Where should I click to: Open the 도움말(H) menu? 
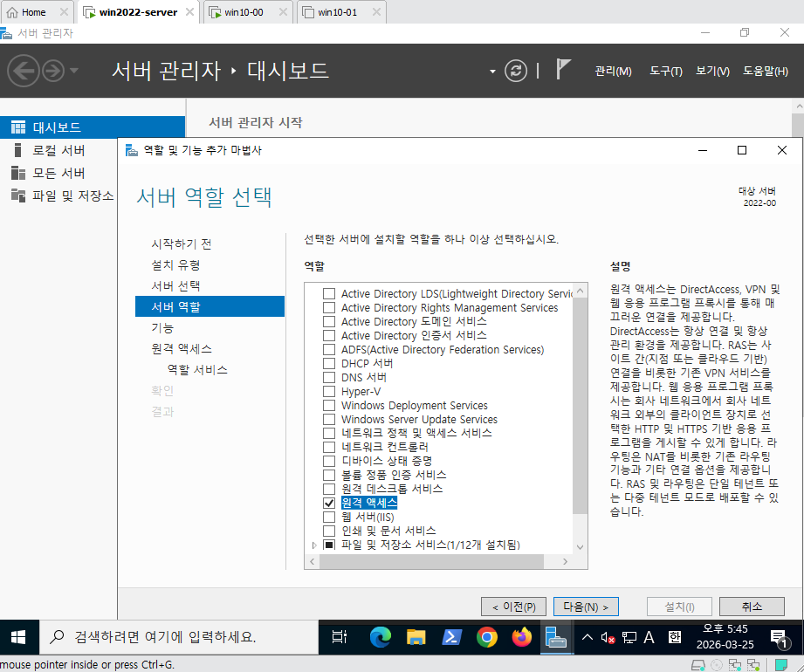pos(766,72)
